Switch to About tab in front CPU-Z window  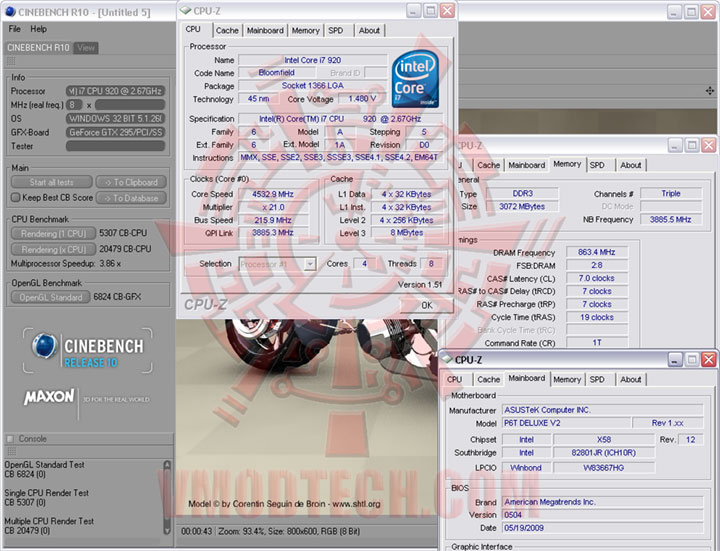click(x=369, y=30)
